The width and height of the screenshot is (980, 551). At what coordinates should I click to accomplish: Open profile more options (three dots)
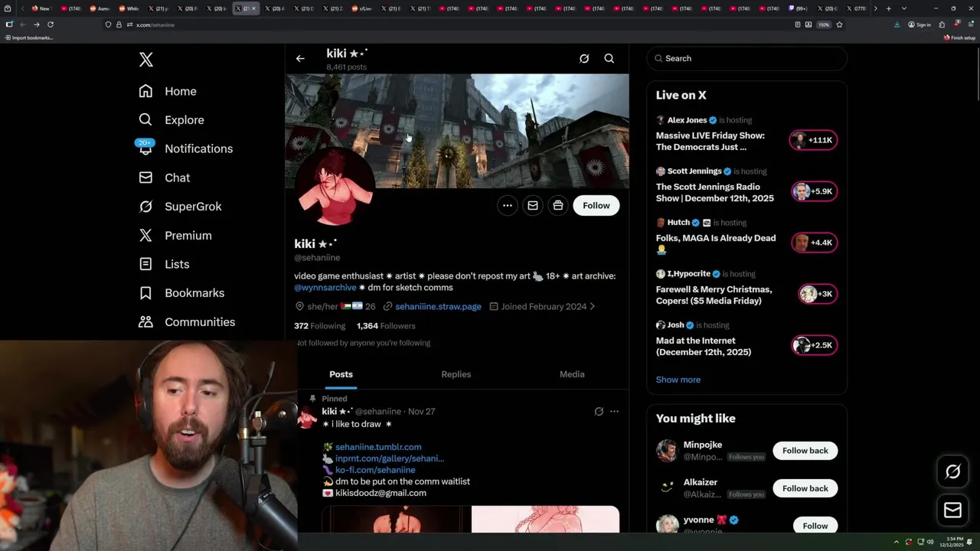click(508, 205)
